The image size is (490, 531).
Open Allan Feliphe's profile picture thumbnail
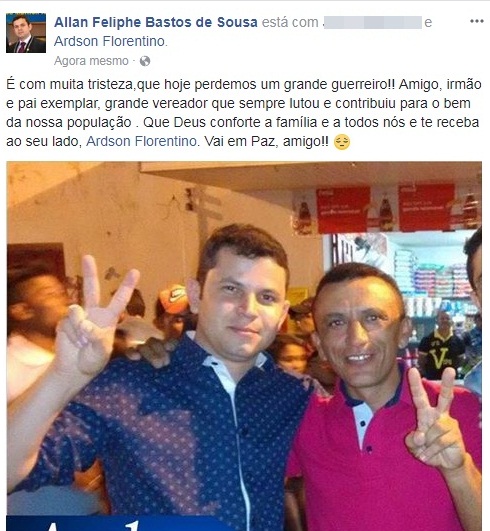[x=26, y=33]
